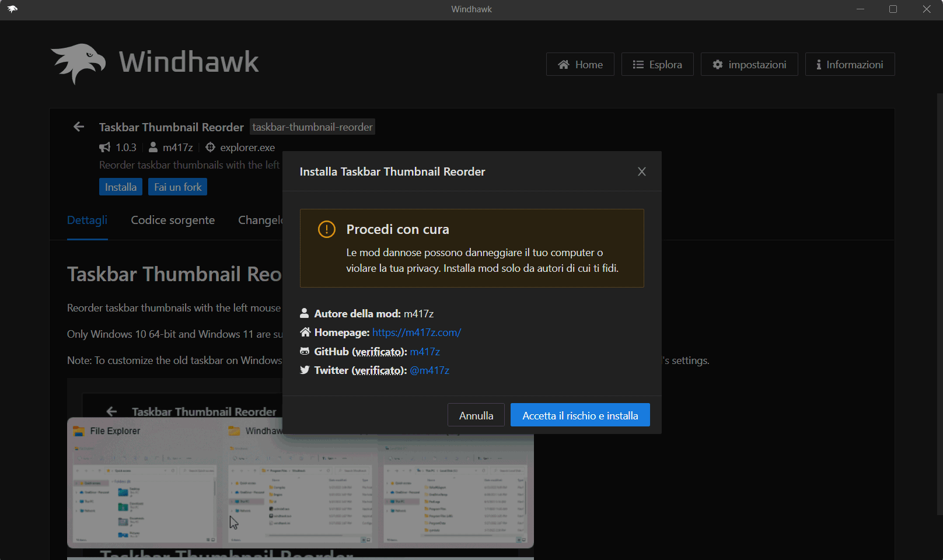Click Annulla to cancel installation

[476, 415]
